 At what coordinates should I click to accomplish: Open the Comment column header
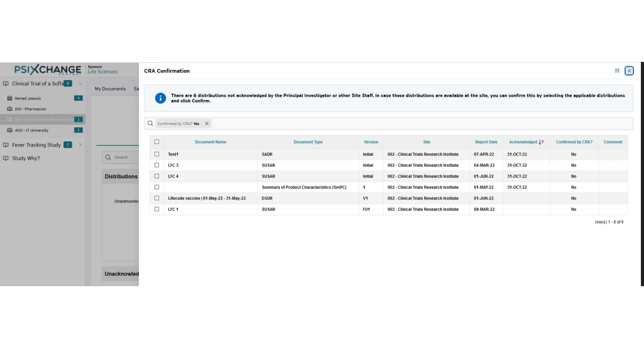point(613,142)
